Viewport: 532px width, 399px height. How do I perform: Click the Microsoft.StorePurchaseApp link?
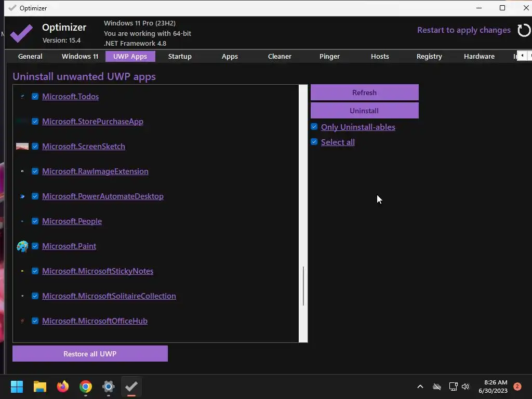92,122
